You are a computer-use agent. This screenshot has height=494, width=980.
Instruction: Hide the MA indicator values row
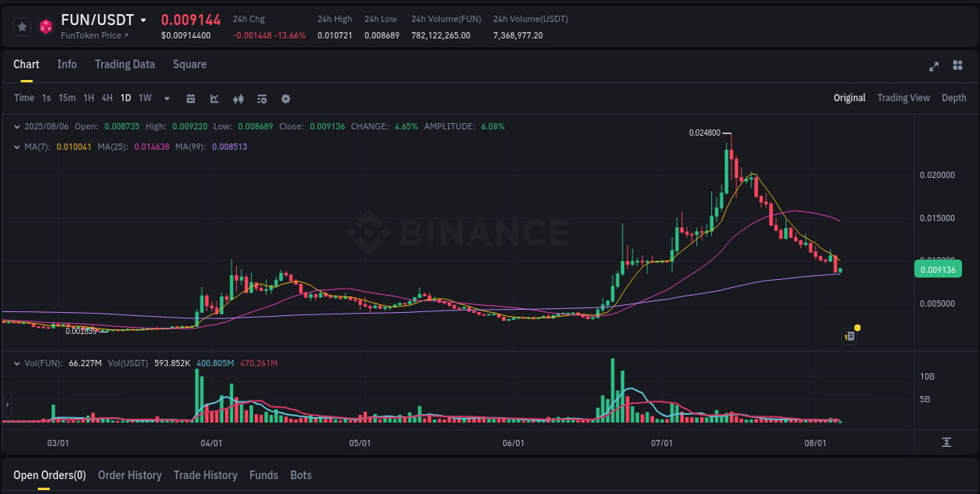coord(17,146)
